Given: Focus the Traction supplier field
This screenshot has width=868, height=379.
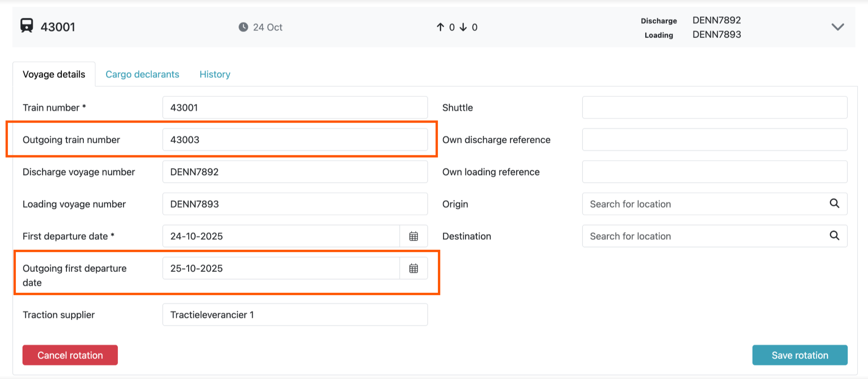Looking at the screenshot, I should click(295, 315).
